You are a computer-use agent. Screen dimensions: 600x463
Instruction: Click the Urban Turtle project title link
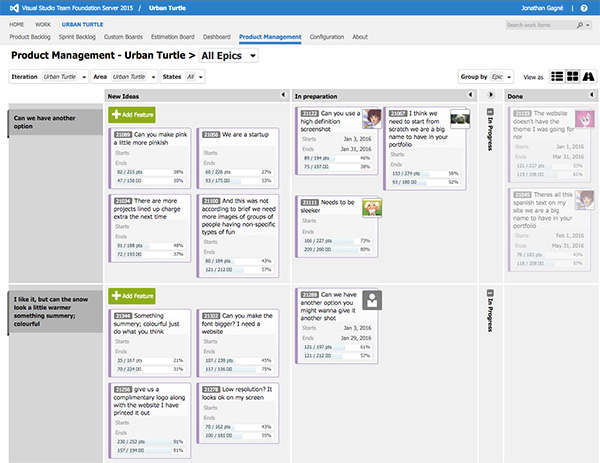point(167,8)
